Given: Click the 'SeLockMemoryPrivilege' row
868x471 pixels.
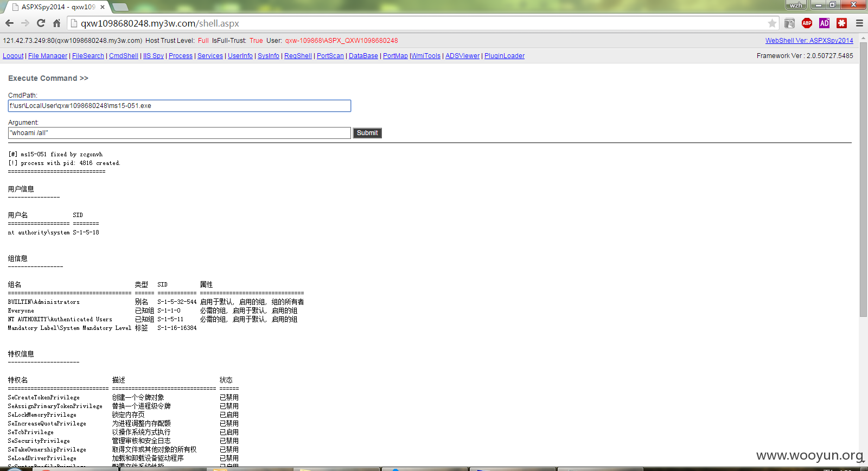Looking at the screenshot, I should [x=123, y=415].
